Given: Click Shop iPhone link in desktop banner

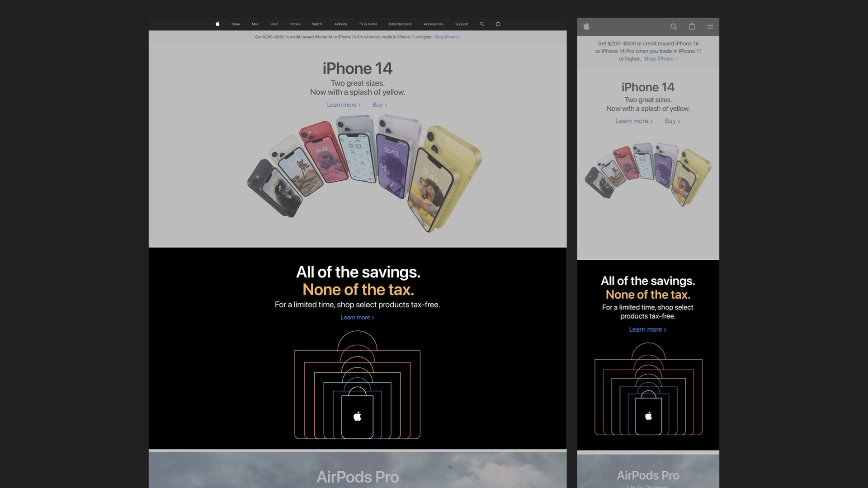Looking at the screenshot, I should 447,37.
